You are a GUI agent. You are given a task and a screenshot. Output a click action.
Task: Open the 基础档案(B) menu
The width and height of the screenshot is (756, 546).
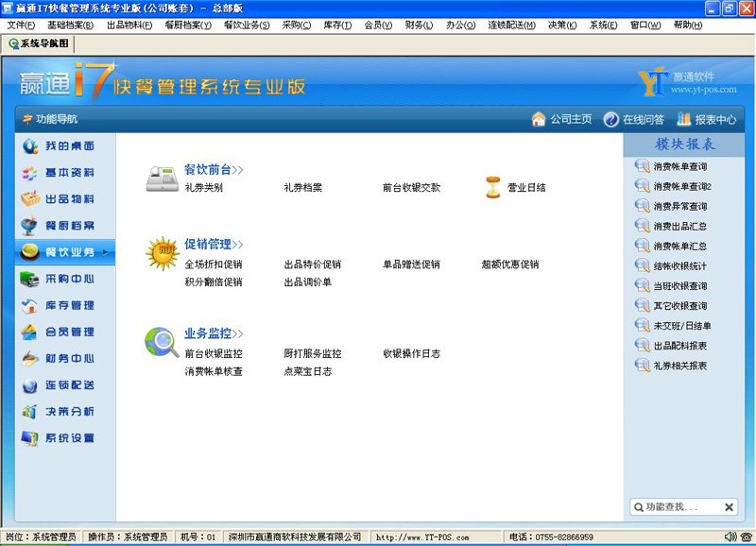tap(70, 26)
